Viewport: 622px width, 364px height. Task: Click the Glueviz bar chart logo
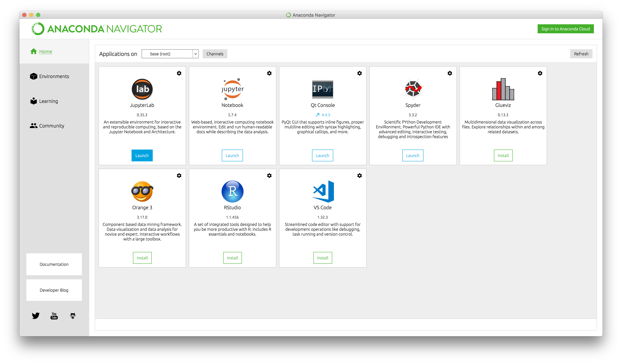503,89
